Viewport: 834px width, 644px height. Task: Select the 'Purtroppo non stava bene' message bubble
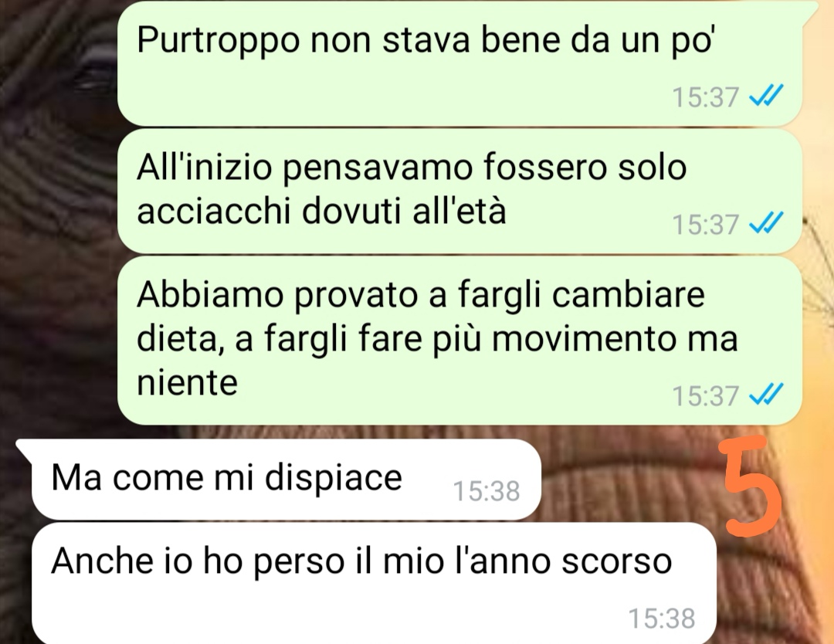[459, 64]
